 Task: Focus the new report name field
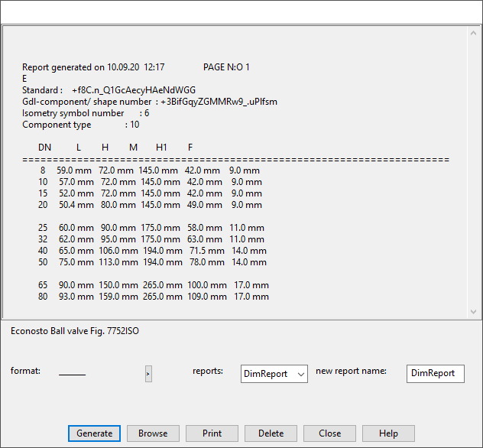coord(435,373)
